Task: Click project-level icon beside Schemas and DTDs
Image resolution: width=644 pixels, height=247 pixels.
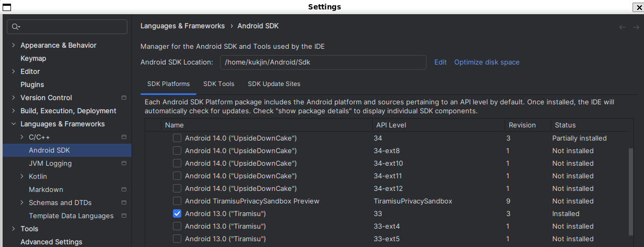Action: coord(124,202)
